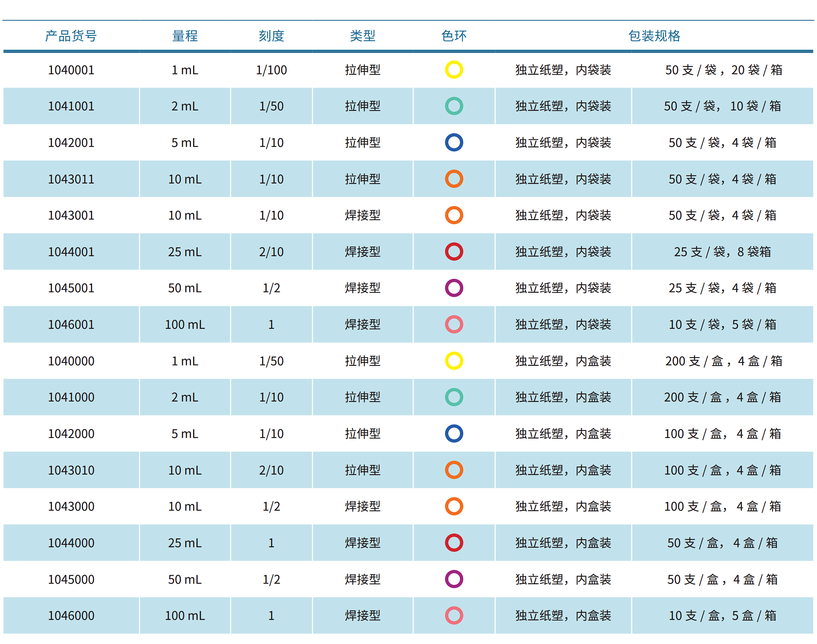Select the 1044000 product row
The height and width of the screenshot is (644, 817).
pyautogui.click(x=71, y=542)
